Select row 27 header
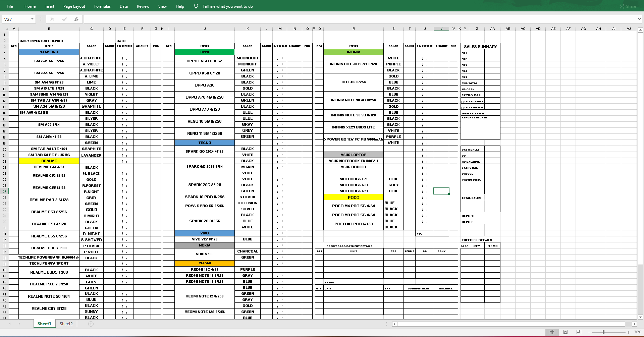The width and height of the screenshot is (644, 337). [x=4, y=191]
